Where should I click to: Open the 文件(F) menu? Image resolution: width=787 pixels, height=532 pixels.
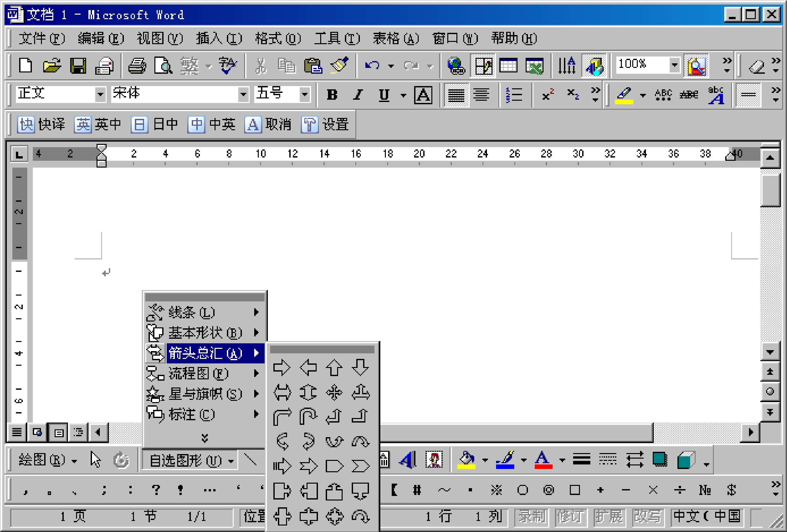41,38
